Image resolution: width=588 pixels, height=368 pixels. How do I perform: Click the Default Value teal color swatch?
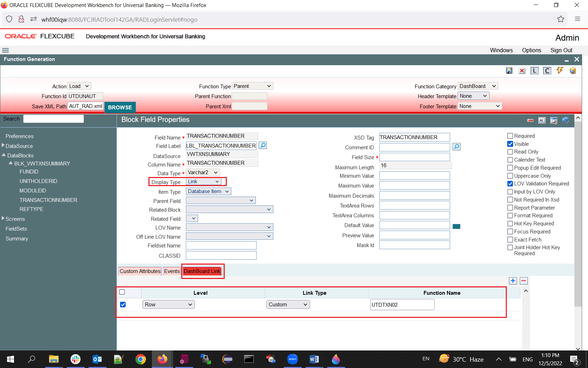pyautogui.click(x=456, y=226)
